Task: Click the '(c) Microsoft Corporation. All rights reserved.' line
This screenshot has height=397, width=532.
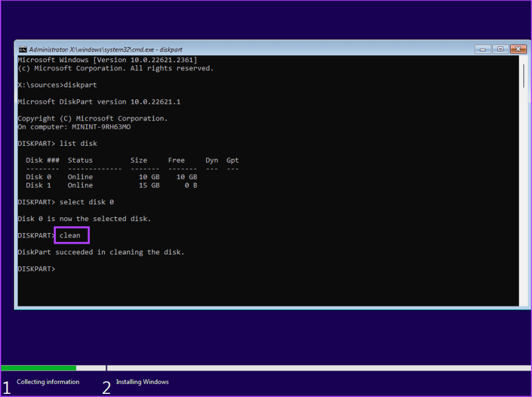Action: [x=116, y=68]
